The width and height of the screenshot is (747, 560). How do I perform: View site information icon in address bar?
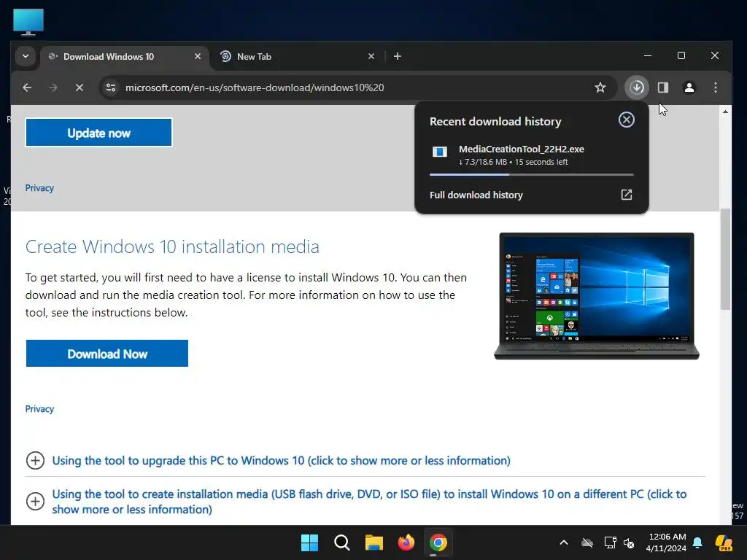[x=111, y=87]
